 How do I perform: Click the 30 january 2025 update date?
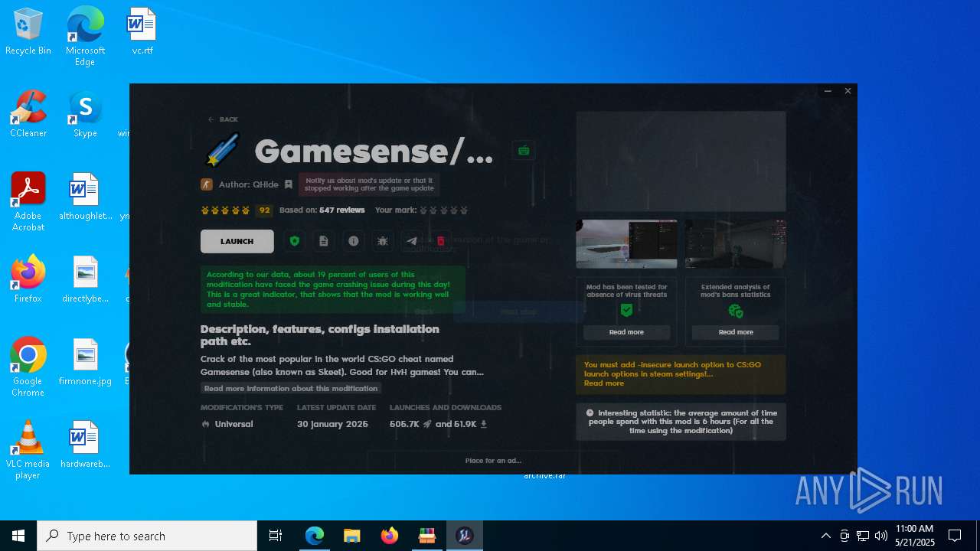332,424
